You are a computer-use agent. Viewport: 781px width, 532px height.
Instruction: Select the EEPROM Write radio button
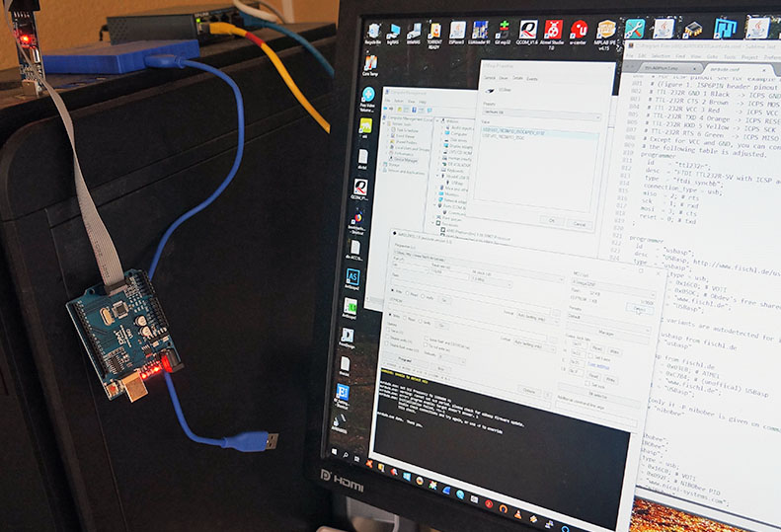390,315
